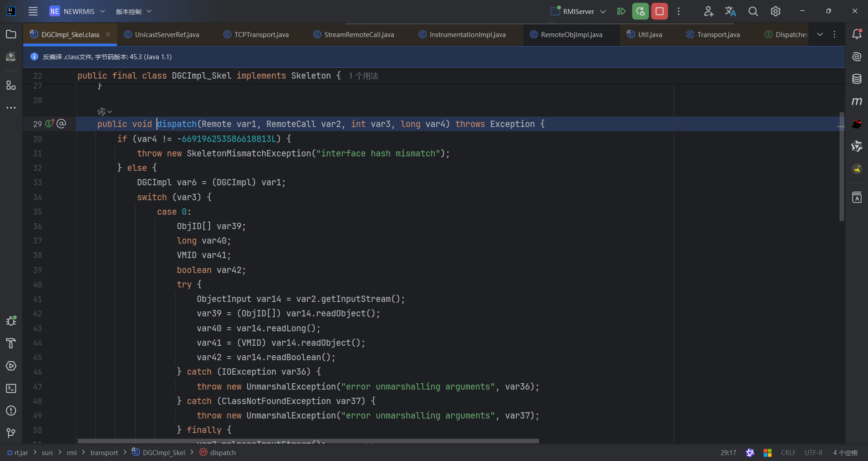Viewport: 868px width, 461px height.
Task: Click DGCImpl_Skel breadcrumb
Action: 158,452
